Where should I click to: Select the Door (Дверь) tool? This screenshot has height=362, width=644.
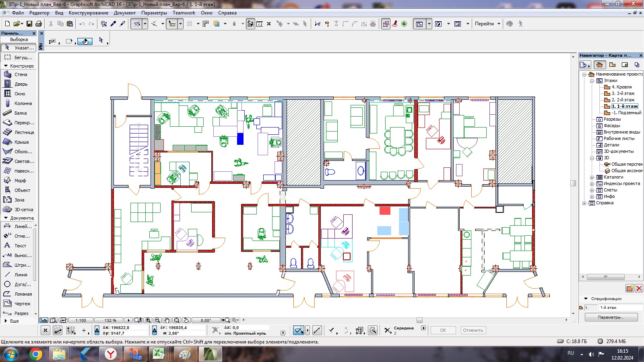coord(19,84)
